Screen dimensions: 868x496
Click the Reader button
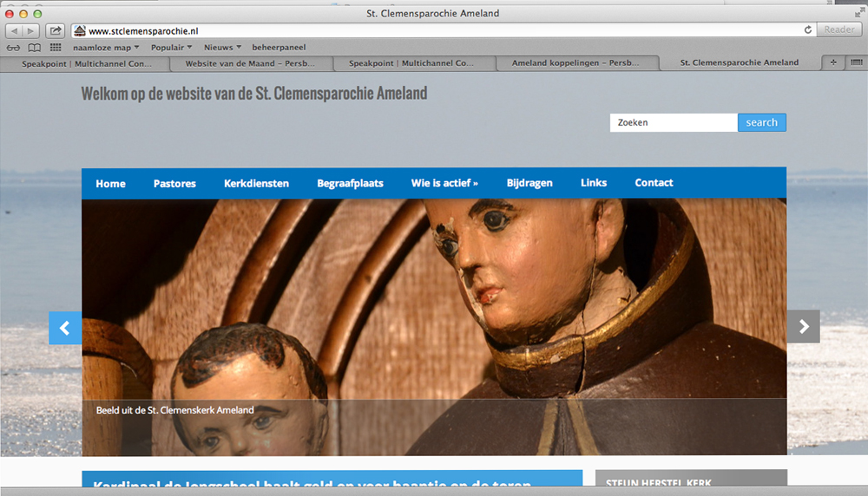[x=839, y=29]
